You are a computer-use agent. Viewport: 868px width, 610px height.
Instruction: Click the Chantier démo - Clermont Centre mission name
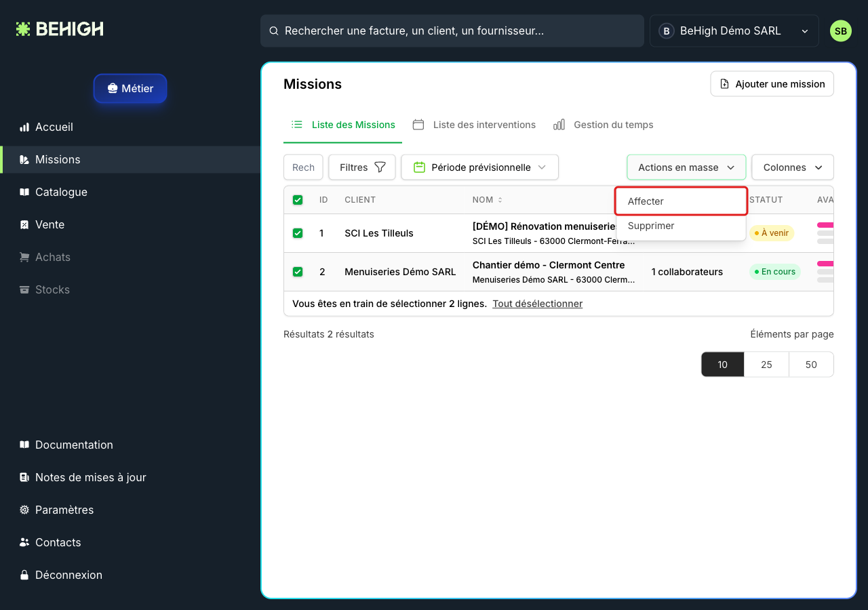click(x=549, y=265)
